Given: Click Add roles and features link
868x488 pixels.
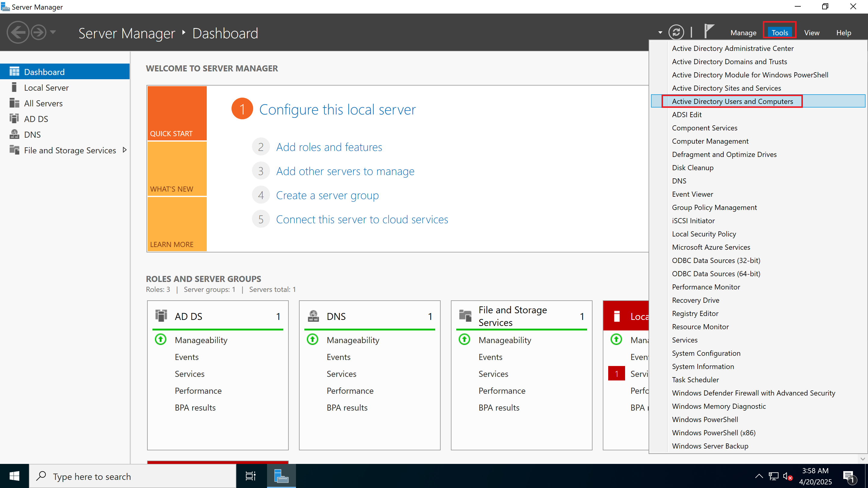Looking at the screenshot, I should coord(329,147).
